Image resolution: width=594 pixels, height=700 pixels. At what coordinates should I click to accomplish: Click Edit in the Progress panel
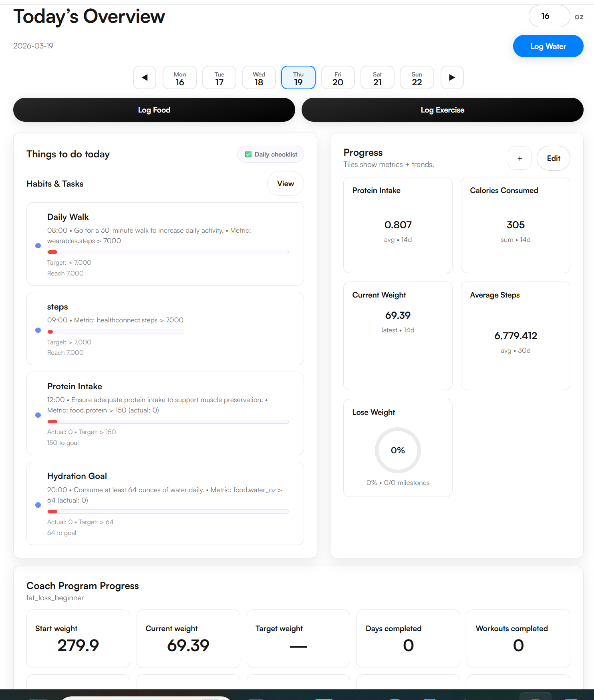554,158
